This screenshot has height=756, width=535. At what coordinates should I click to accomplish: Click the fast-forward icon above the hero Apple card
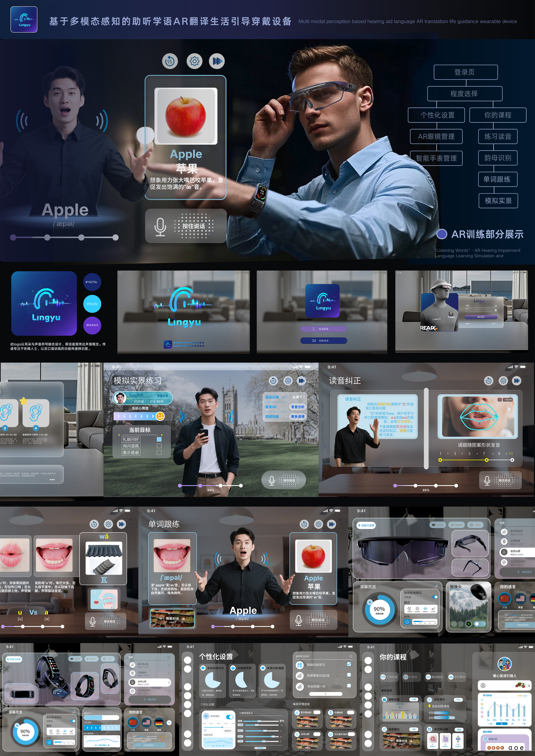click(217, 61)
